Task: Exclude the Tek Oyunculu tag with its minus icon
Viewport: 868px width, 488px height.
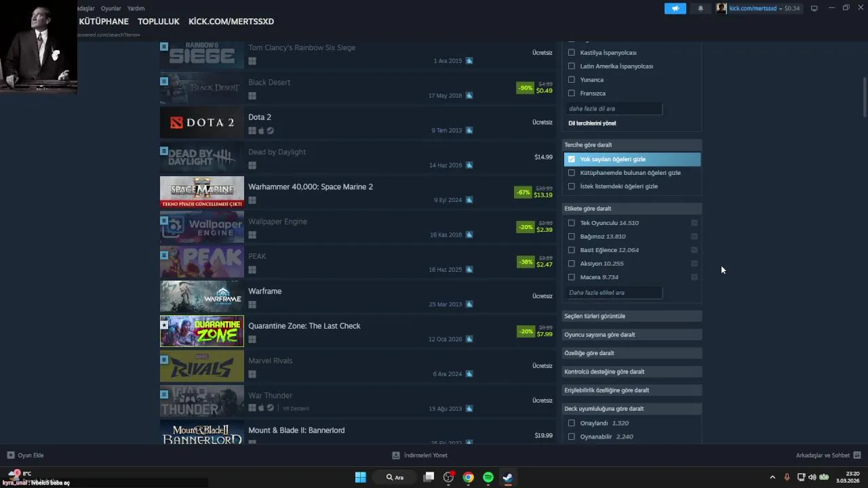Action: tap(694, 223)
